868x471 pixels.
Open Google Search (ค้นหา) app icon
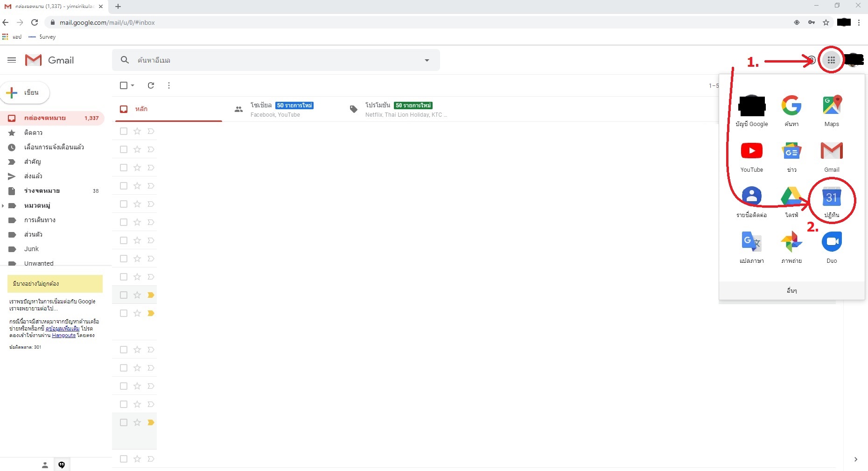click(791, 111)
